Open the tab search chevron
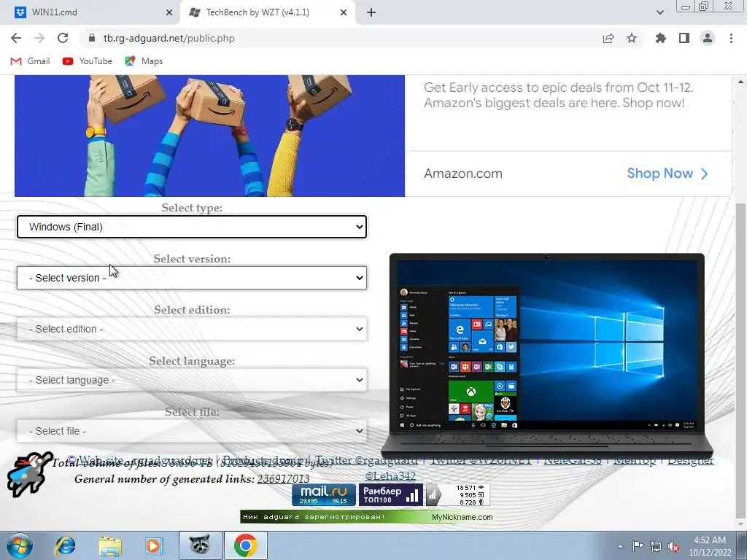The height and width of the screenshot is (560, 747). [659, 12]
